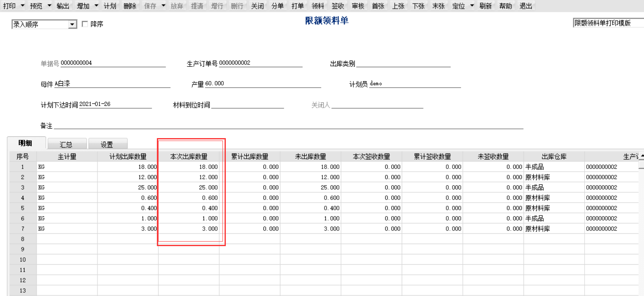This screenshot has height=296, width=644.
Task: Click the 主计量 column header
Action: [x=67, y=157]
